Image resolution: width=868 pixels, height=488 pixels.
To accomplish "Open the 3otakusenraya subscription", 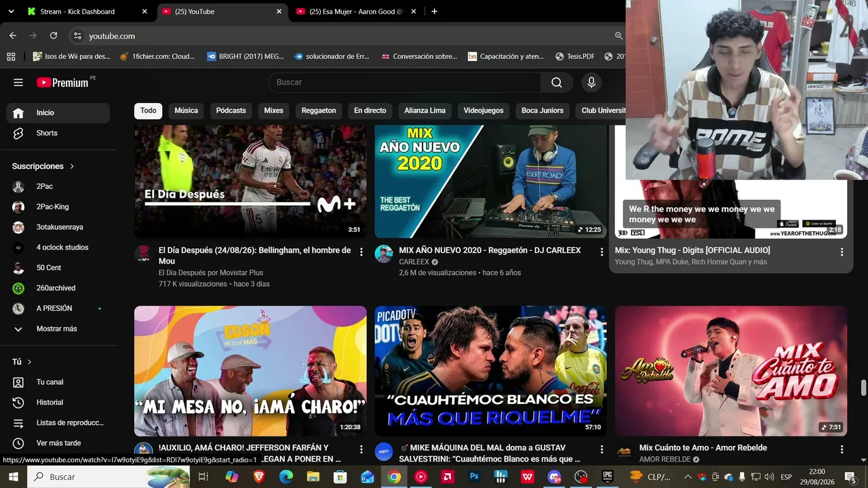I will pos(58,227).
